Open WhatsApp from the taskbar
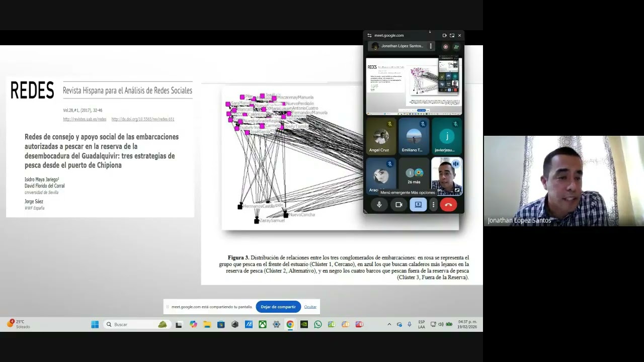This screenshot has width=644, height=362. (318, 324)
